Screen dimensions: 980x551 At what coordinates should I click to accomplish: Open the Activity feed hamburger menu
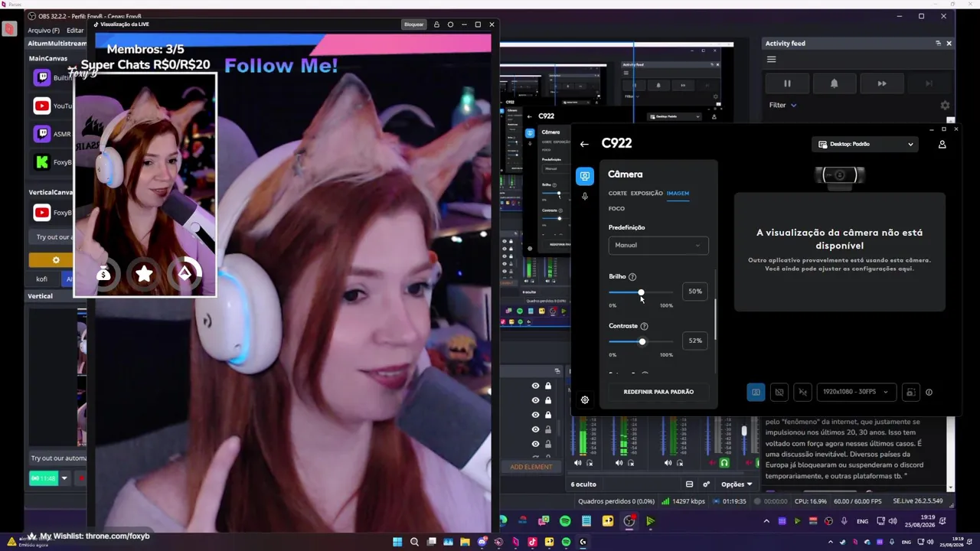tap(772, 60)
